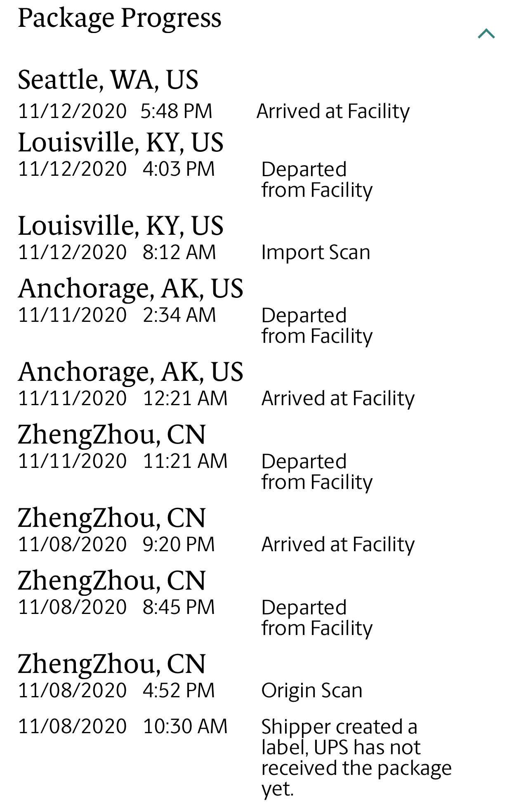Select the 11/08/2020 10:30 AM timestamp

(123, 727)
